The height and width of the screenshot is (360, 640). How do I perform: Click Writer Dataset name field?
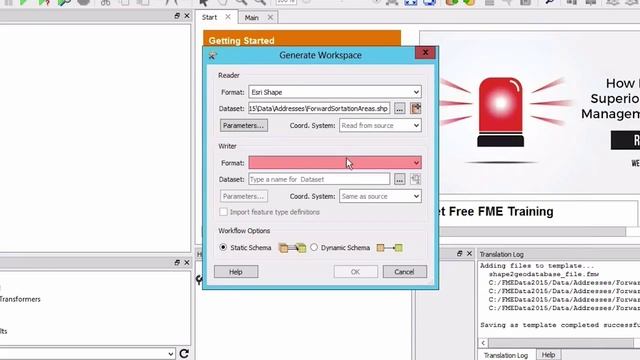319,179
